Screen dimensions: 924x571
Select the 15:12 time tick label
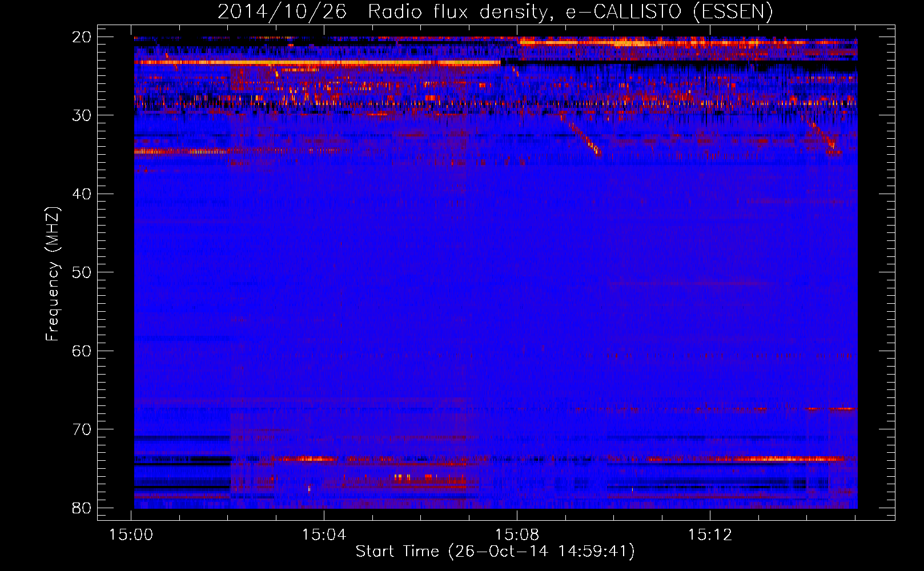pyautogui.click(x=710, y=535)
